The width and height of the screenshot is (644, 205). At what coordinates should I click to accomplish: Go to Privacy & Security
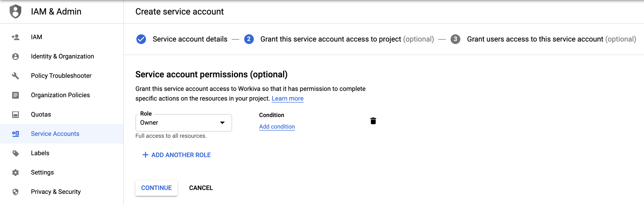pyautogui.click(x=62, y=192)
